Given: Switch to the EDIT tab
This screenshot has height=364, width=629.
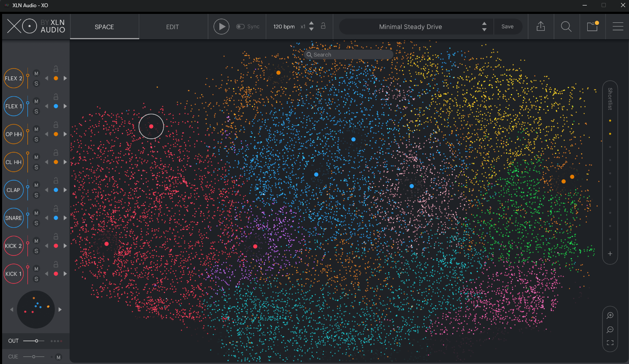Looking at the screenshot, I should coord(173,27).
